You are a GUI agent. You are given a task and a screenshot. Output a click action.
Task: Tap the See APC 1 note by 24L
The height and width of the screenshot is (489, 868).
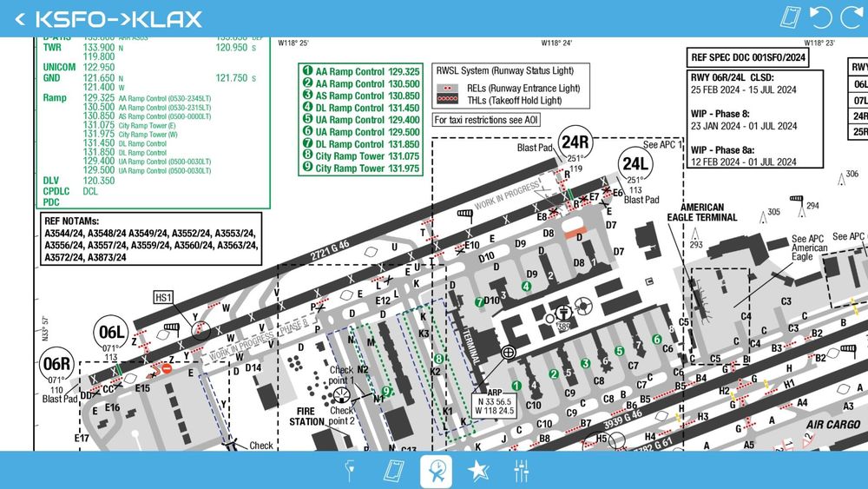(662, 144)
